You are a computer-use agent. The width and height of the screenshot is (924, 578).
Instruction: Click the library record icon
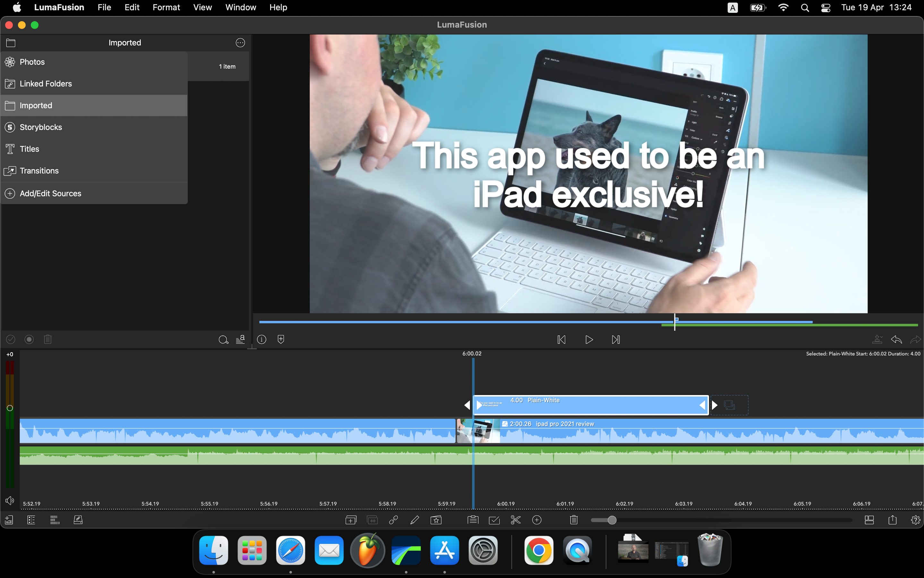29,339
